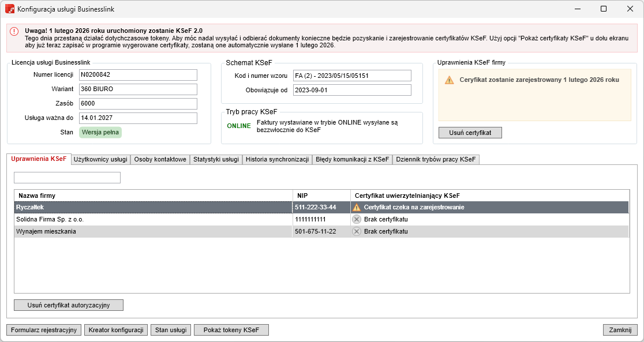Click the warning triangle in Uprawnienia KSeF firmy

click(x=449, y=80)
